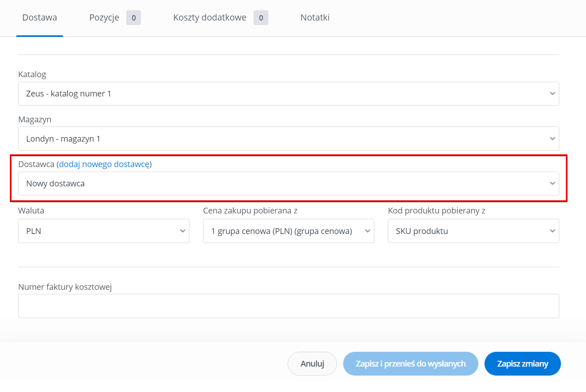
Task: Click the Koszty dodatkowe count badge 0
Action: coord(261,18)
